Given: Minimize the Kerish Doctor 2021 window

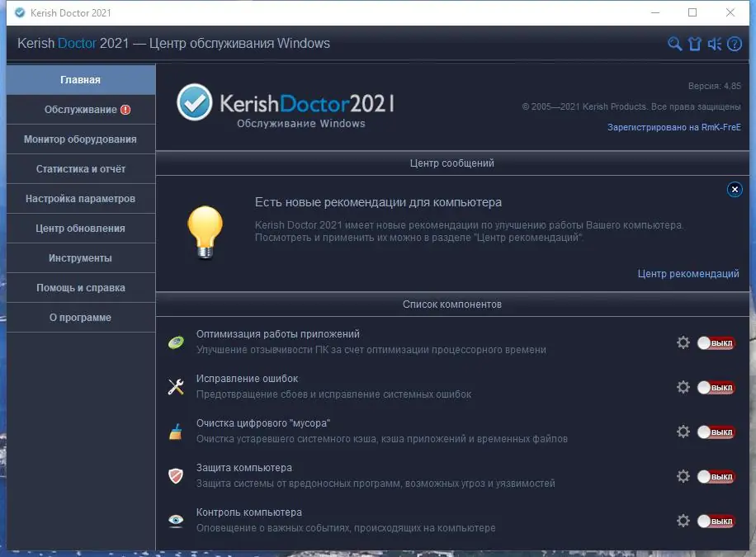Looking at the screenshot, I should [654, 12].
